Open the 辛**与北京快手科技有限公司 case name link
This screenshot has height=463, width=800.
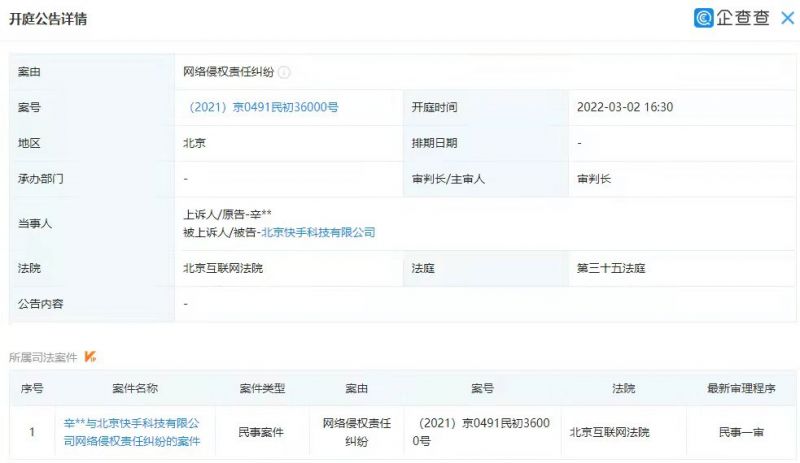coord(131,432)
